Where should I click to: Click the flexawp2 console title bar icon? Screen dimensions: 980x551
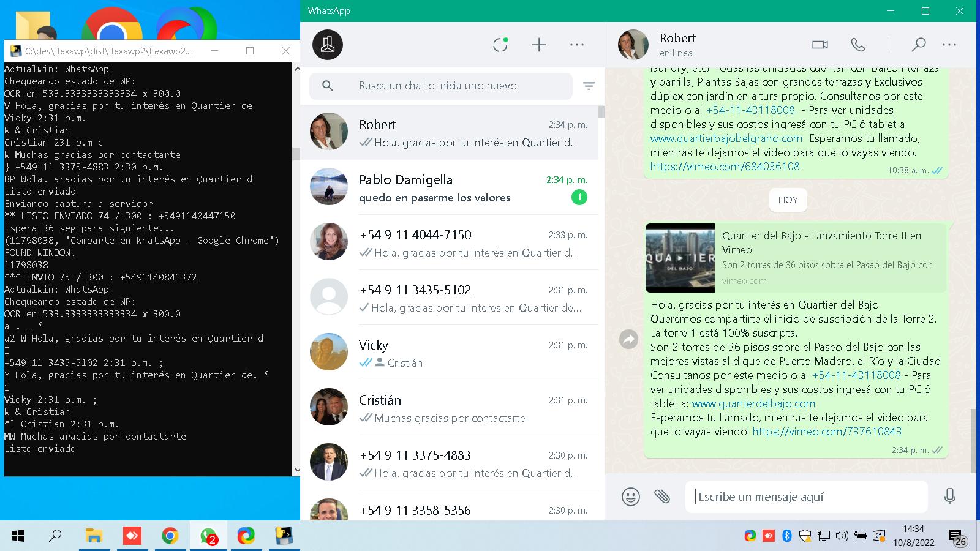tap(15, 51)
